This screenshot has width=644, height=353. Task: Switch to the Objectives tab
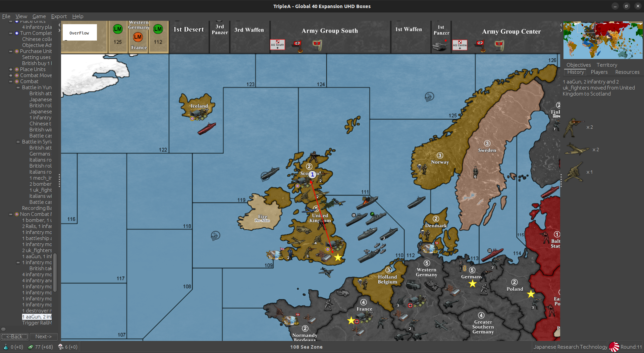click(579, 65)
